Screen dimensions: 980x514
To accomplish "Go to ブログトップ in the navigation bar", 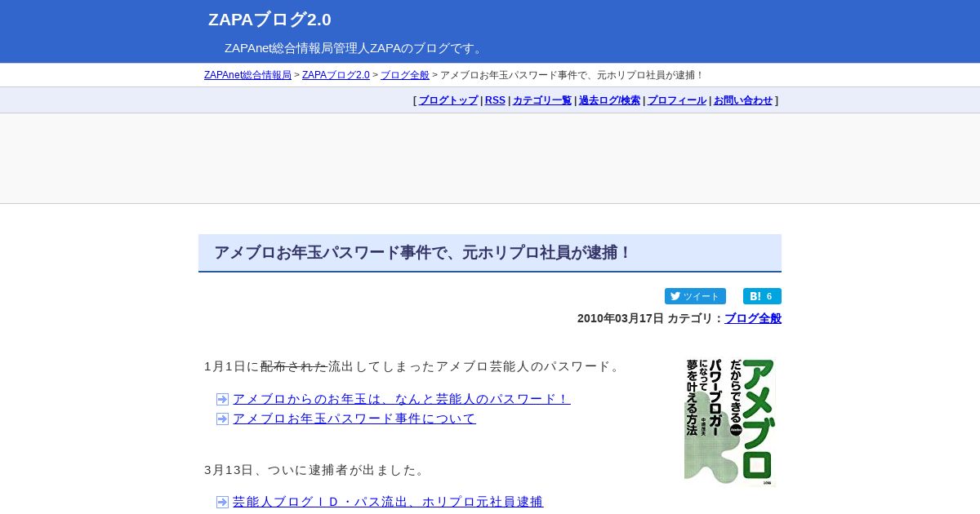I will (x=448, y=100).
